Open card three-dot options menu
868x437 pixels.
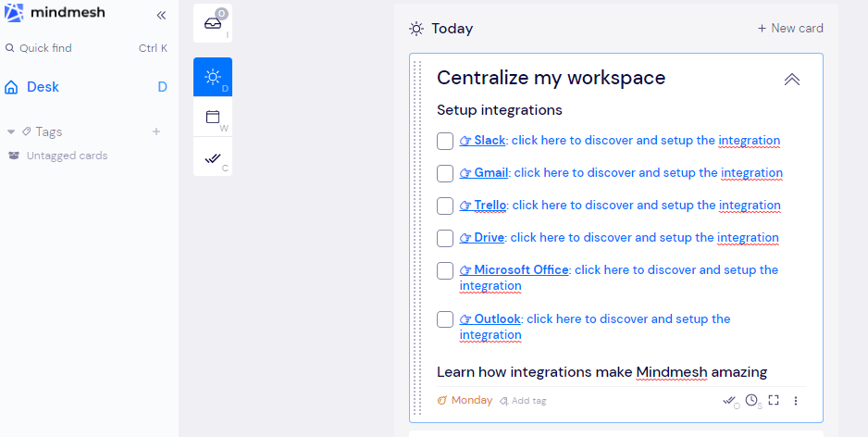pyautogui.click(x=796, y=401)
